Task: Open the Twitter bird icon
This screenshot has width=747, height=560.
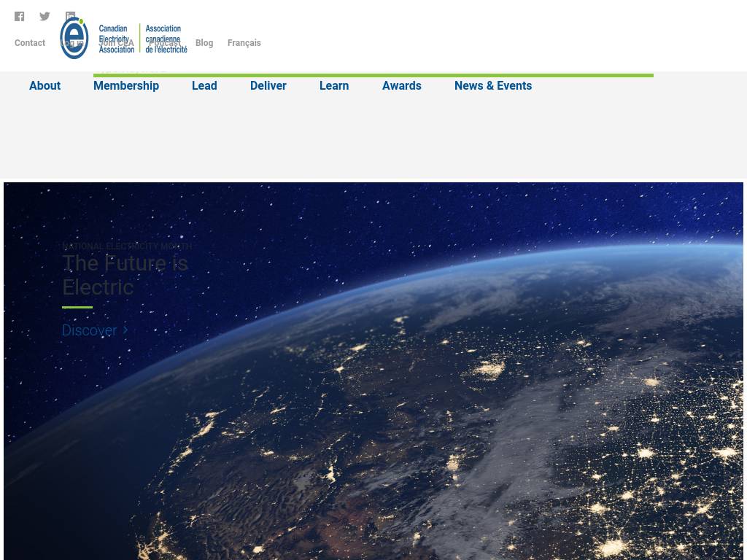Action: coord(44,16)
